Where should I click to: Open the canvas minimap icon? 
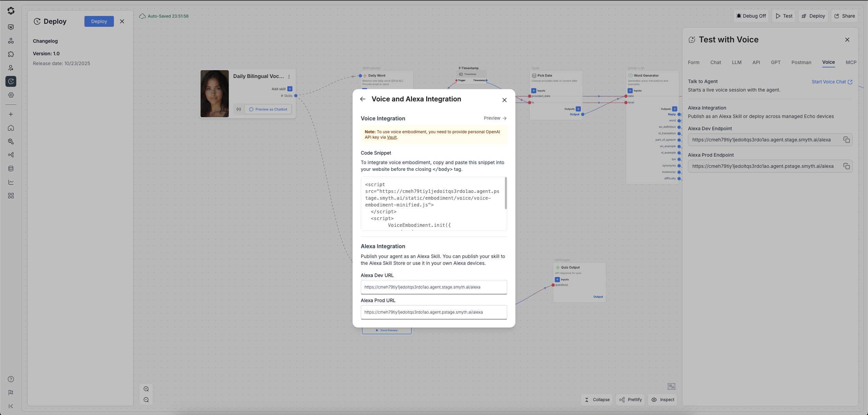pyautogui.click(x=671, y=387)
